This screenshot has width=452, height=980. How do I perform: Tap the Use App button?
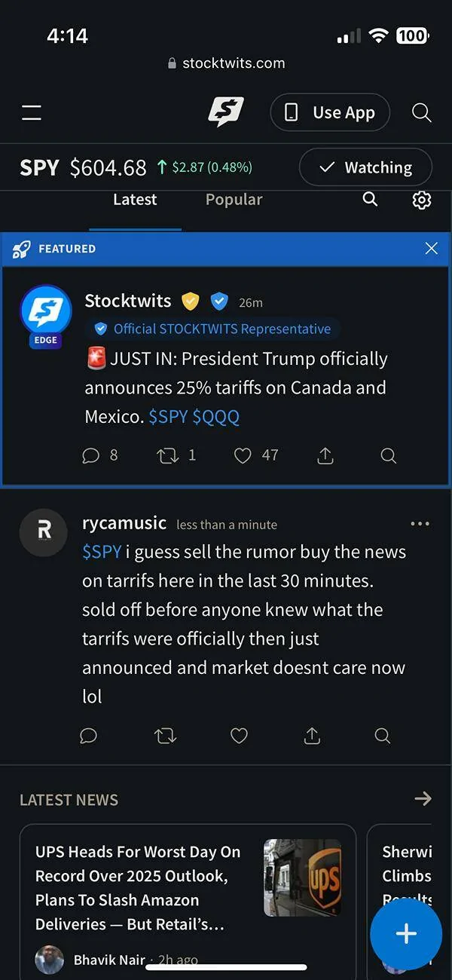tap(330, 113)
